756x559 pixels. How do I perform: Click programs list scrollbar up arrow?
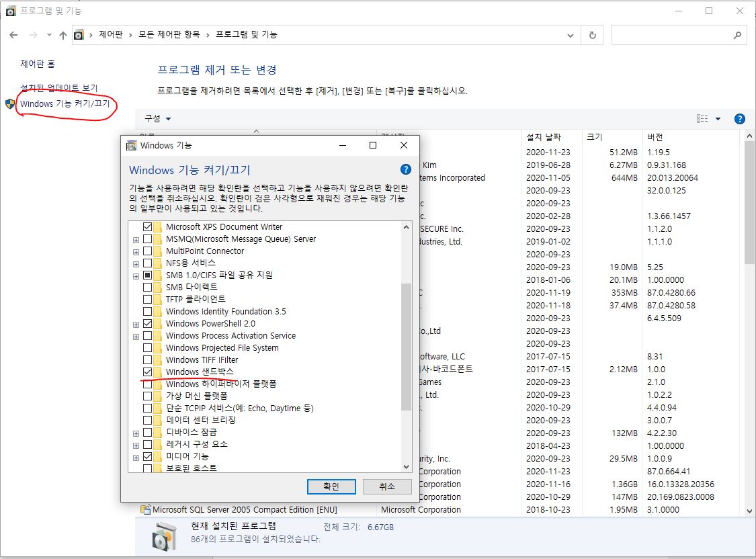(x=749, y=136)
